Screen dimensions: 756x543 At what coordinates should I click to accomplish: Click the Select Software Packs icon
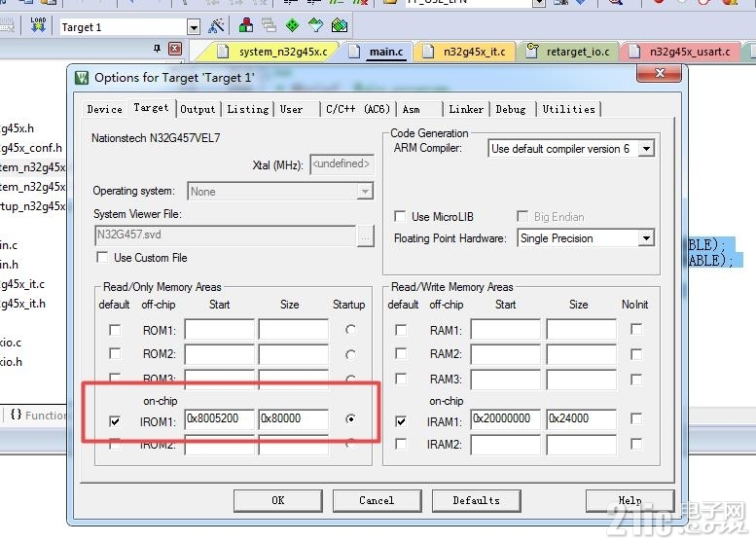(x=316, y=25)
